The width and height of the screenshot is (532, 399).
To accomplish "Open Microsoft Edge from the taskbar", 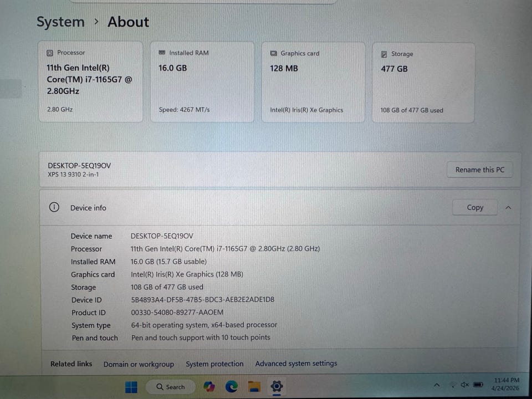I will point(232,386).
